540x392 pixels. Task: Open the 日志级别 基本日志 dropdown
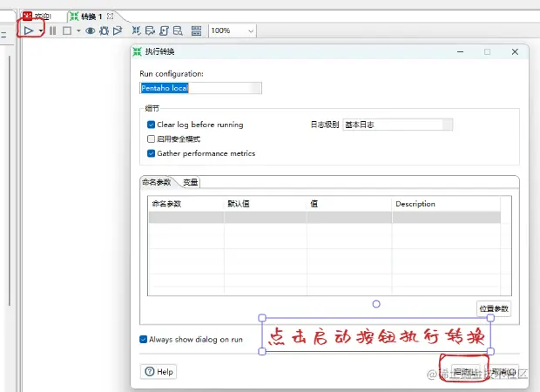coord(398,125)
